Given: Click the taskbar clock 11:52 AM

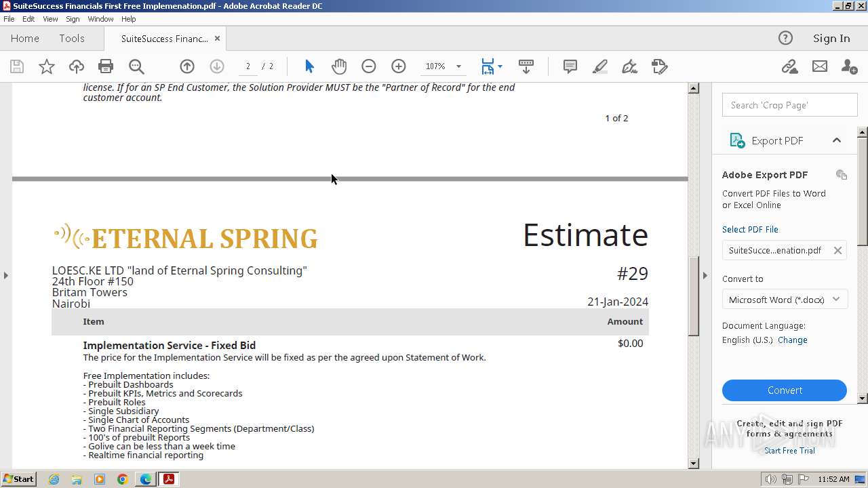Looking at the screenshot, I should (833, 479).
